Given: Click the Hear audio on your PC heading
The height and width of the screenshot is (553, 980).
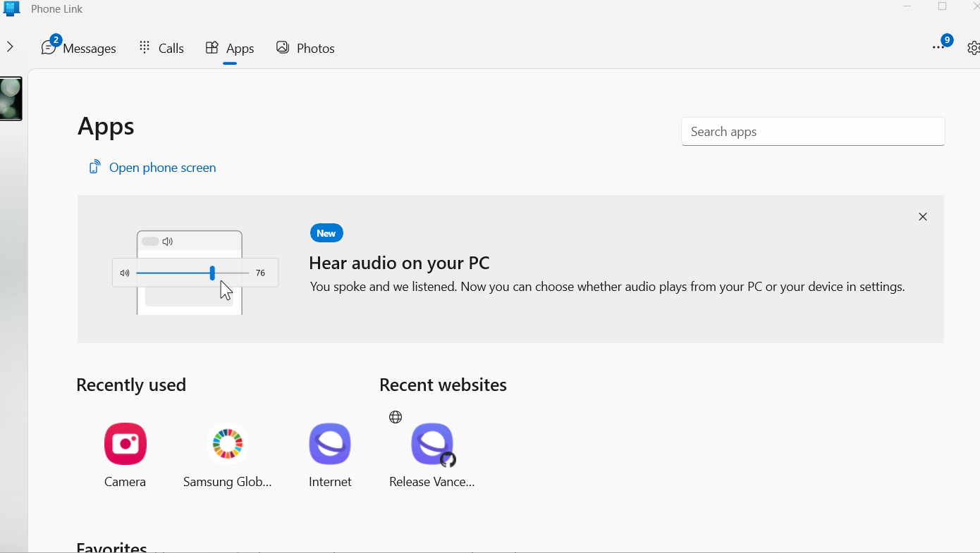Looking at the screenshot, I should 399,263.
